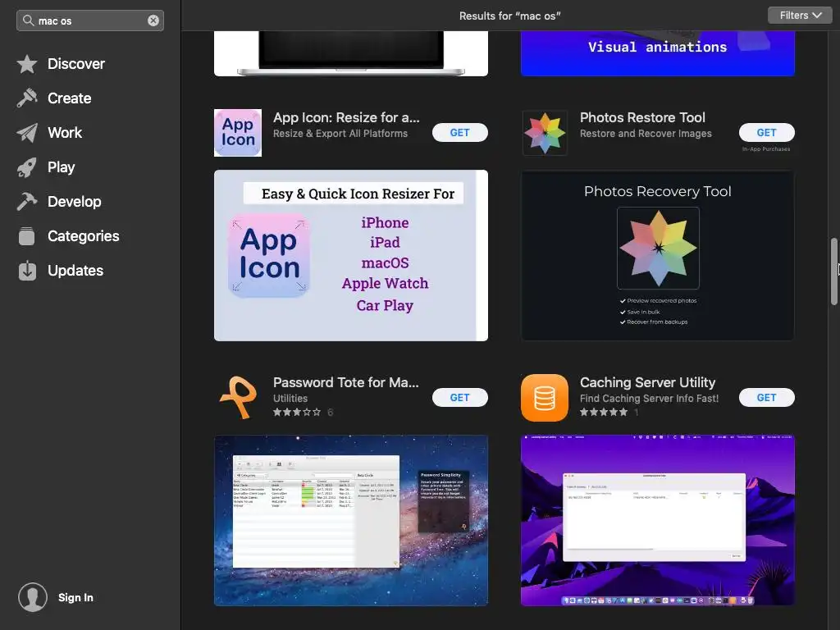Click the Develop hammer icon

click(27, 202)
